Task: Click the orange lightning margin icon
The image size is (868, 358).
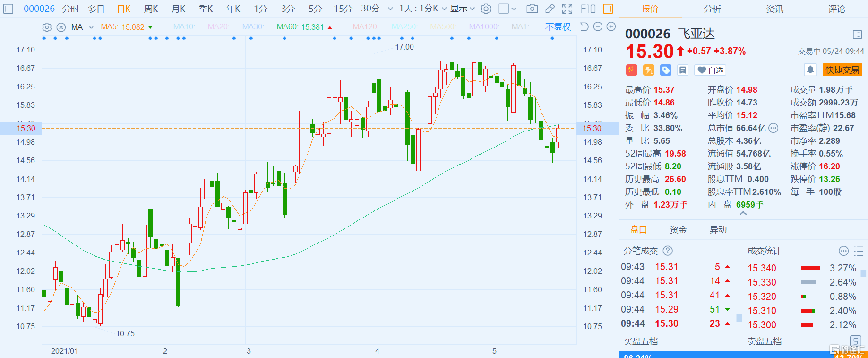Action: 649,70
